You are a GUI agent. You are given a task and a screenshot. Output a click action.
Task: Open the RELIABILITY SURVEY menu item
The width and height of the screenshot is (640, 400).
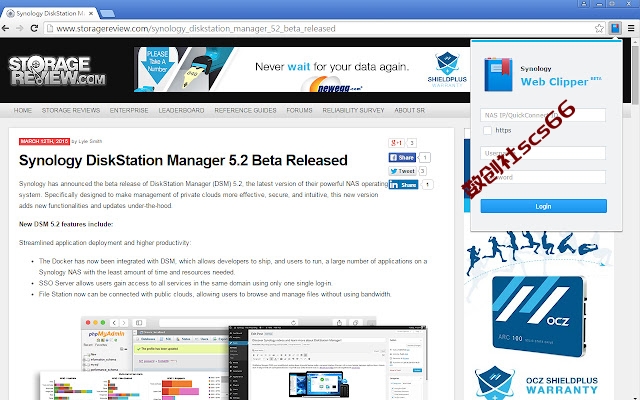[353, 111]
